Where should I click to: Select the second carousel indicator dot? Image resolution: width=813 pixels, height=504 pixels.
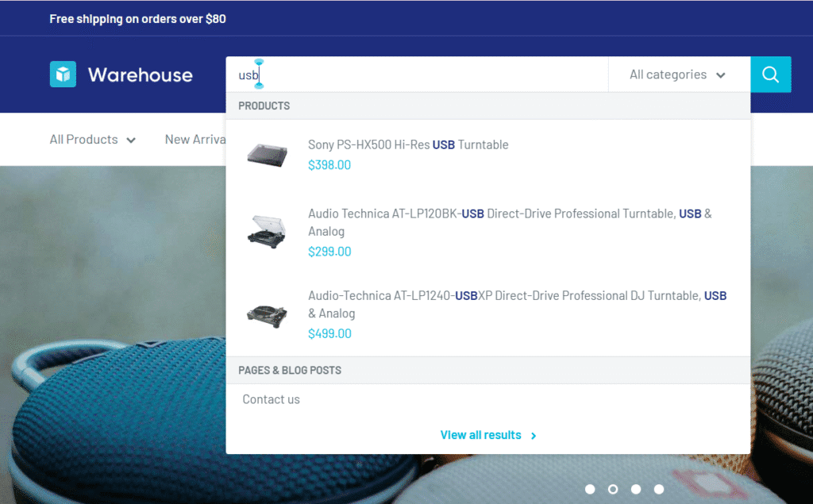pos(613,489)
